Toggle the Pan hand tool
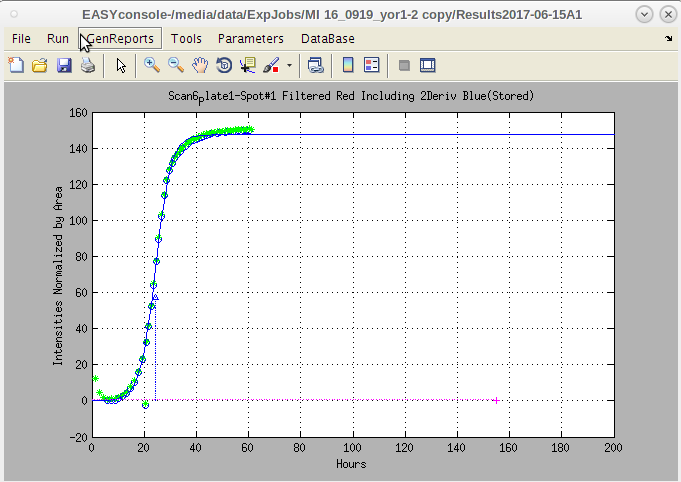 click(x=200, y=65)
